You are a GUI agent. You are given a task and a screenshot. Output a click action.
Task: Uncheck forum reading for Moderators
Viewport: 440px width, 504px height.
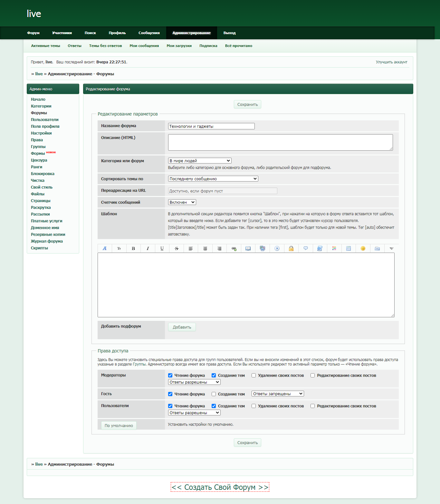pos(170,375)
